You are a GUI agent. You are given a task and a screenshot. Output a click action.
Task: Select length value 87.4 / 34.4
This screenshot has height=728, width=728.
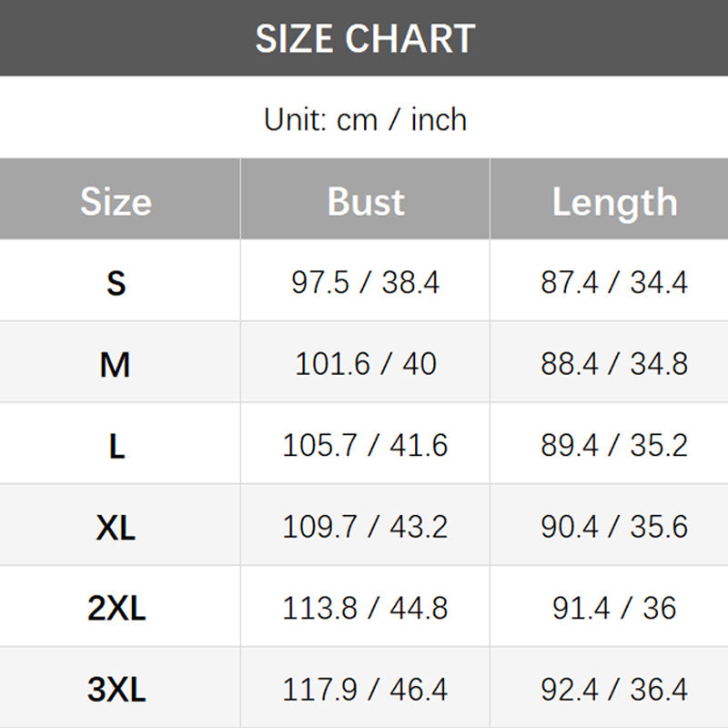614,283
